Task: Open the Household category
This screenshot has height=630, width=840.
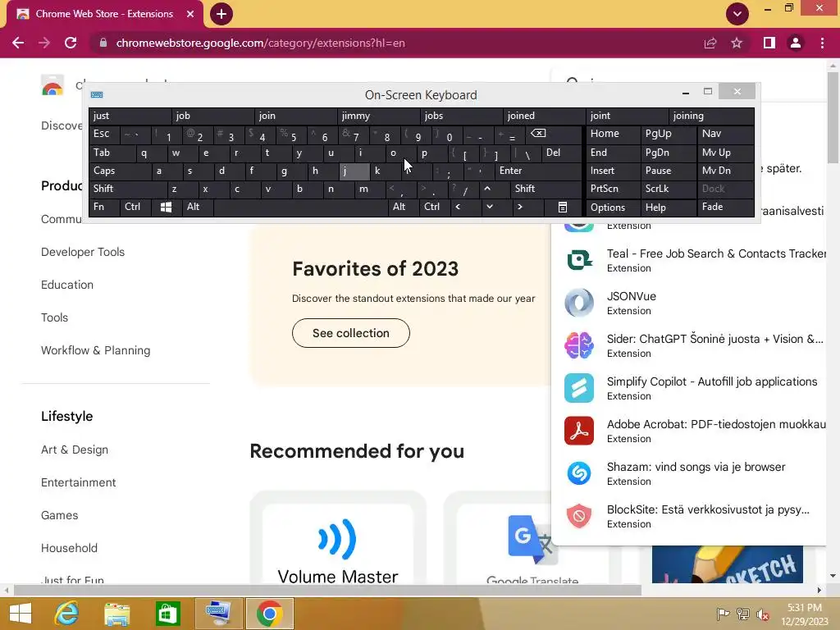Action: pyautogui.click(x=69, y=547)
